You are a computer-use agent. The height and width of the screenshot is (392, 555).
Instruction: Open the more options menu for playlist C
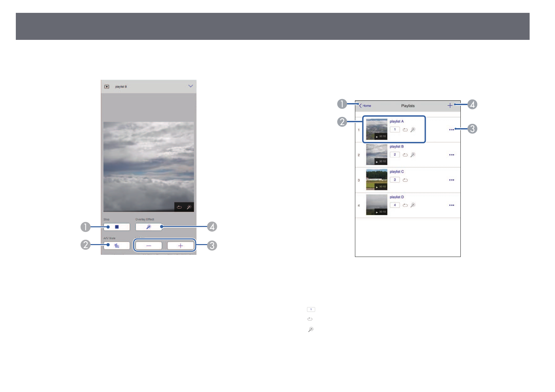[452, 180]
